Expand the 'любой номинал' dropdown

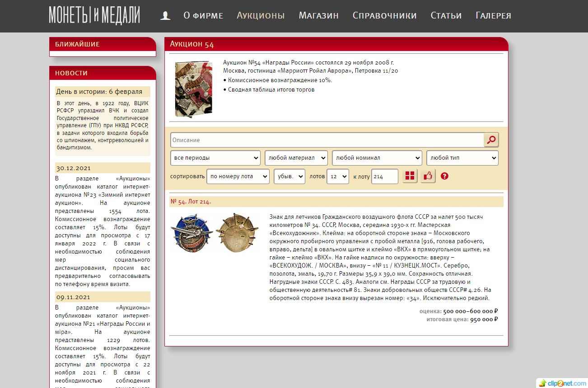377,158
